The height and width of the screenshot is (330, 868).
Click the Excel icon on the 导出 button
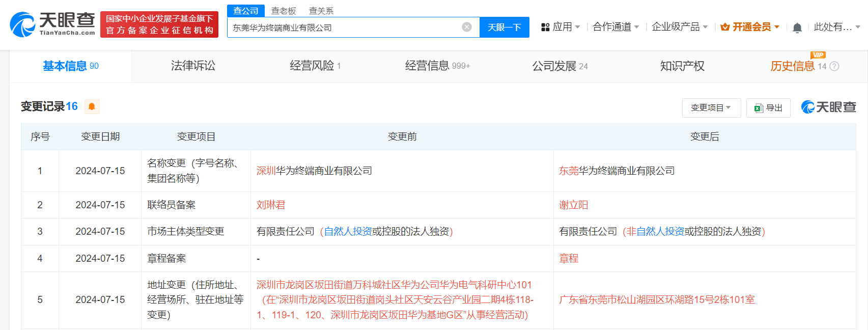[759, 108]
